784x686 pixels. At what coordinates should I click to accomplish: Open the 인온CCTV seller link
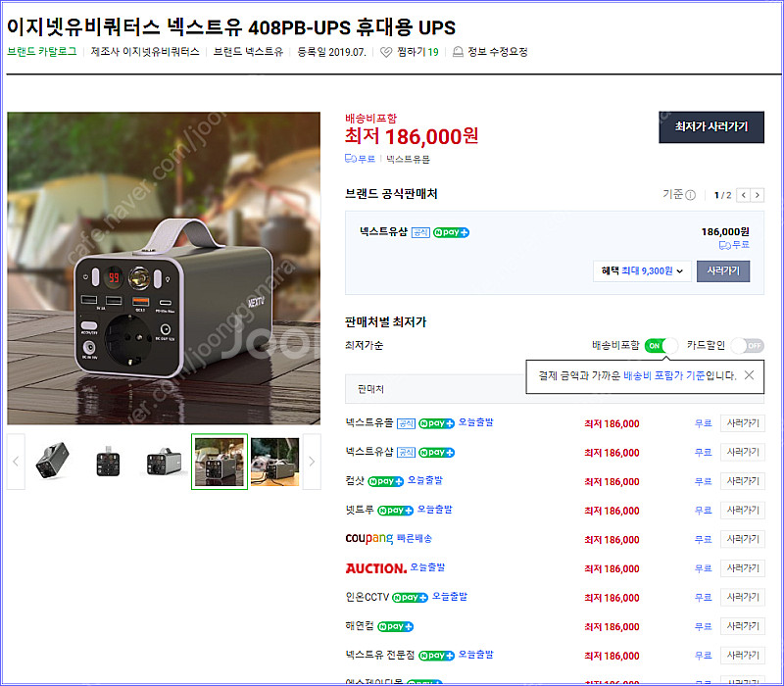click(367, 597)
